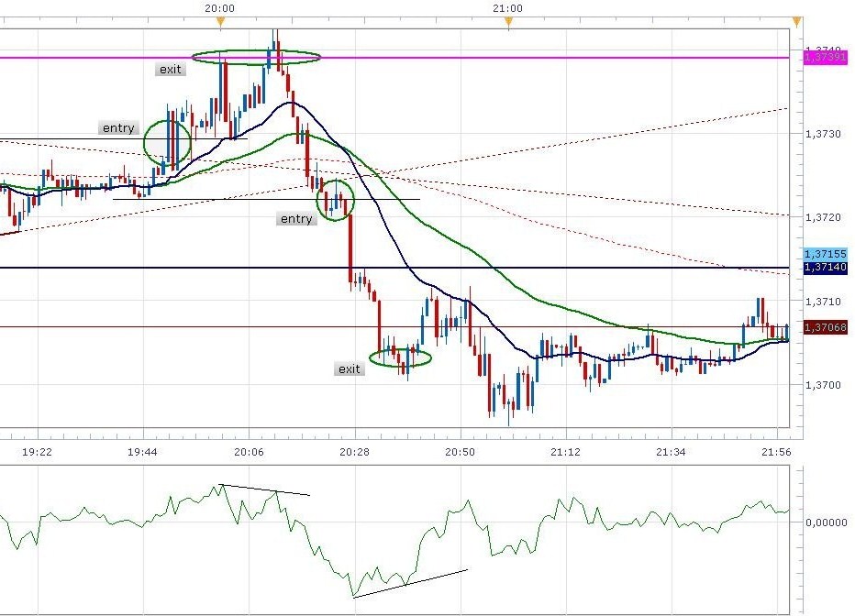Click the 19:22 time axis label

[x=37, y=452]
